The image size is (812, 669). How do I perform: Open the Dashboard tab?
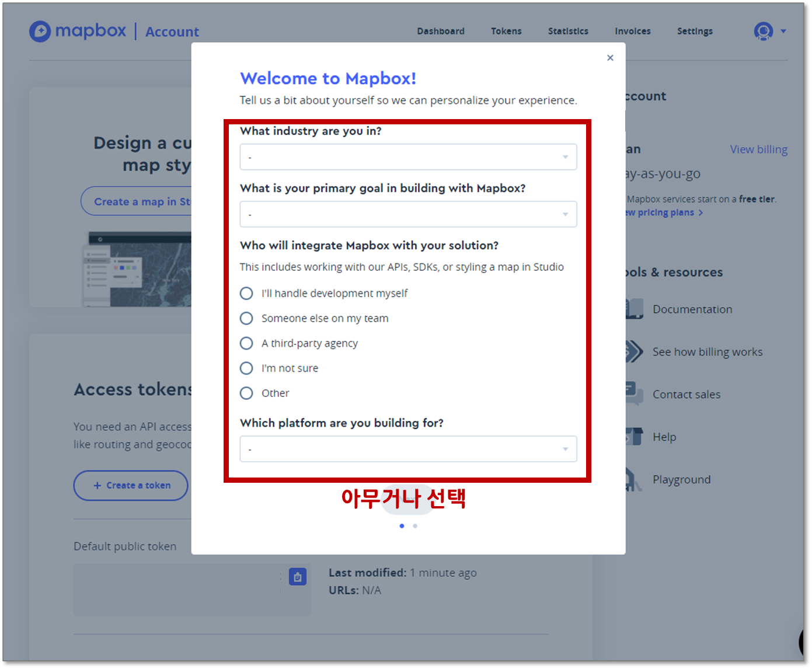point(441,31)
